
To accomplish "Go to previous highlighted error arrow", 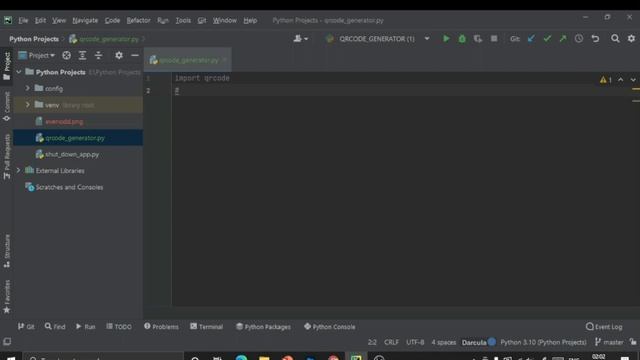I will 620,80.
